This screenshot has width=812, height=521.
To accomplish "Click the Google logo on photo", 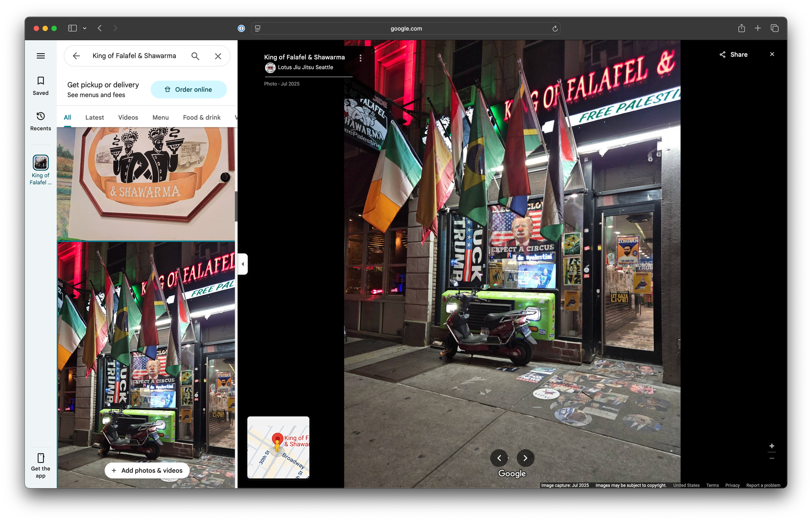I will pos(512,474).
